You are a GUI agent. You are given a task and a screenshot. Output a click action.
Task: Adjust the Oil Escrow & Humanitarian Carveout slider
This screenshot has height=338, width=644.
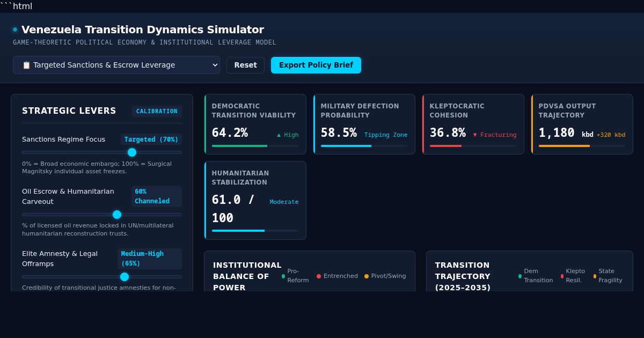click(x=102, y=215)
